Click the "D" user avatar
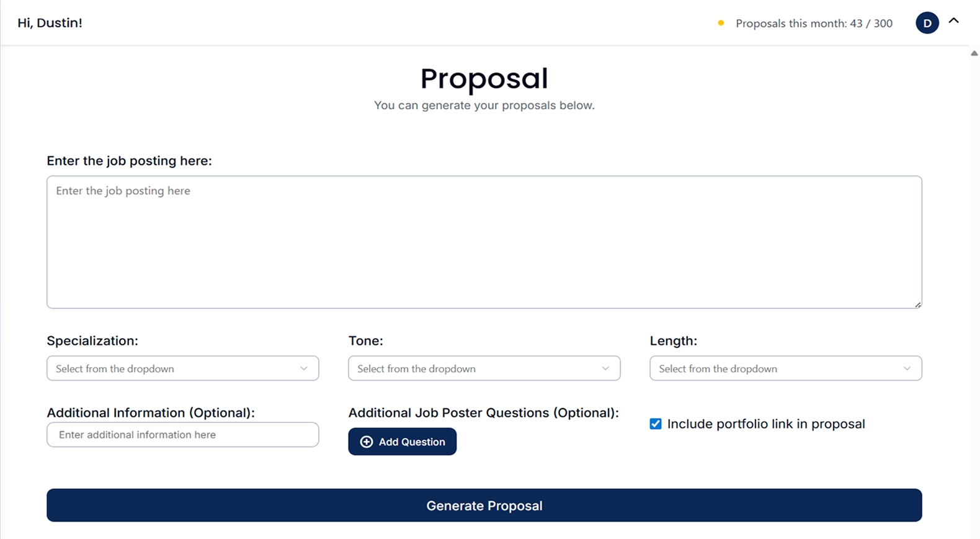The height and width of the screenshot is (539, 980). point(927,23)
